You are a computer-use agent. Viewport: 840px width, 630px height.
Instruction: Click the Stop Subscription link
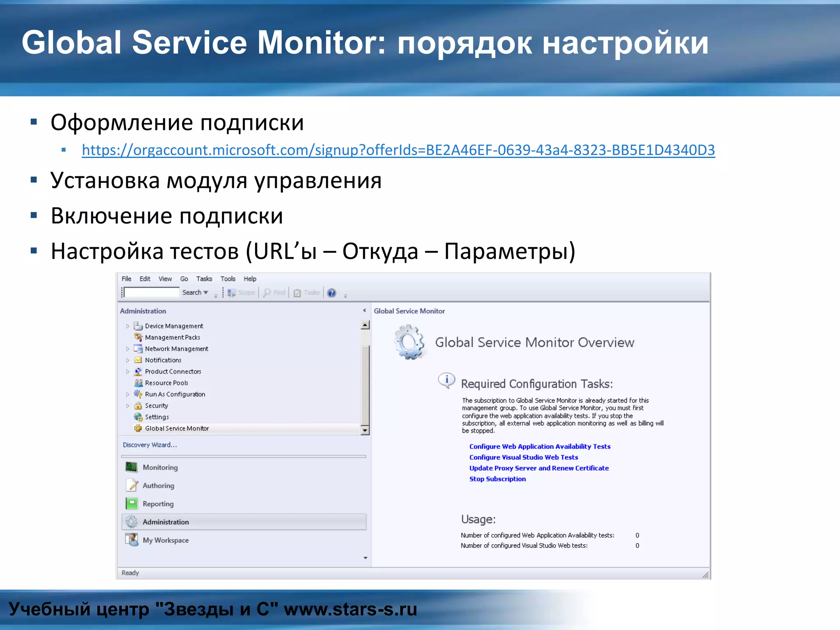coord(498,479)
